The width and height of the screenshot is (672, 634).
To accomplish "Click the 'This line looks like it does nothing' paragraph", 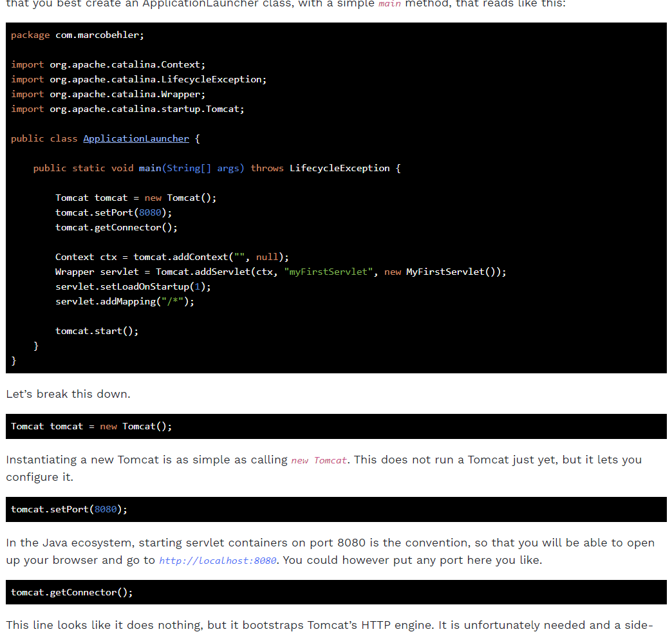I will pyautogui.click(x=329, y=625).
